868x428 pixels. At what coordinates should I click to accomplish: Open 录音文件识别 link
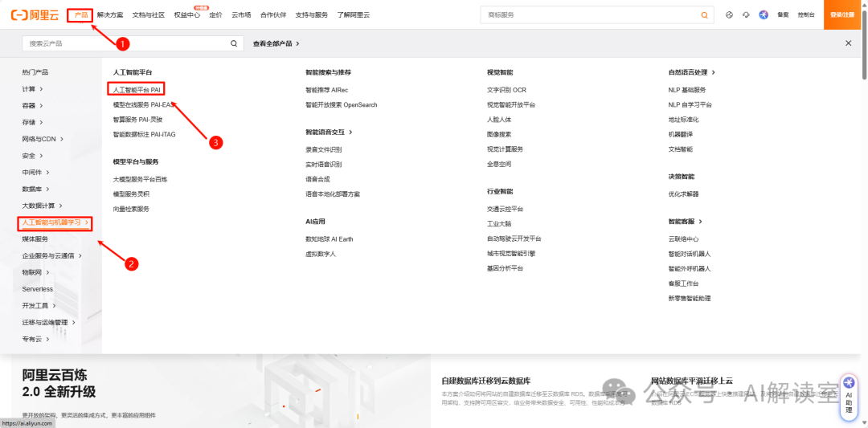coord(324,149)
